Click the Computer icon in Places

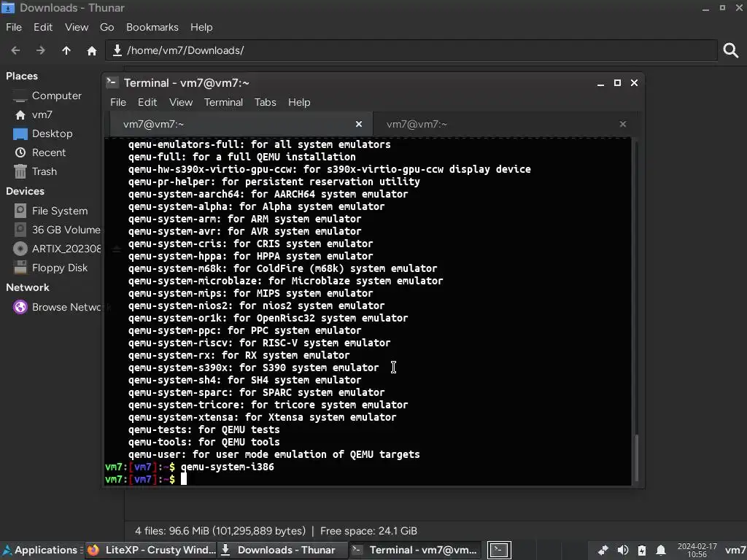[20, 96]
